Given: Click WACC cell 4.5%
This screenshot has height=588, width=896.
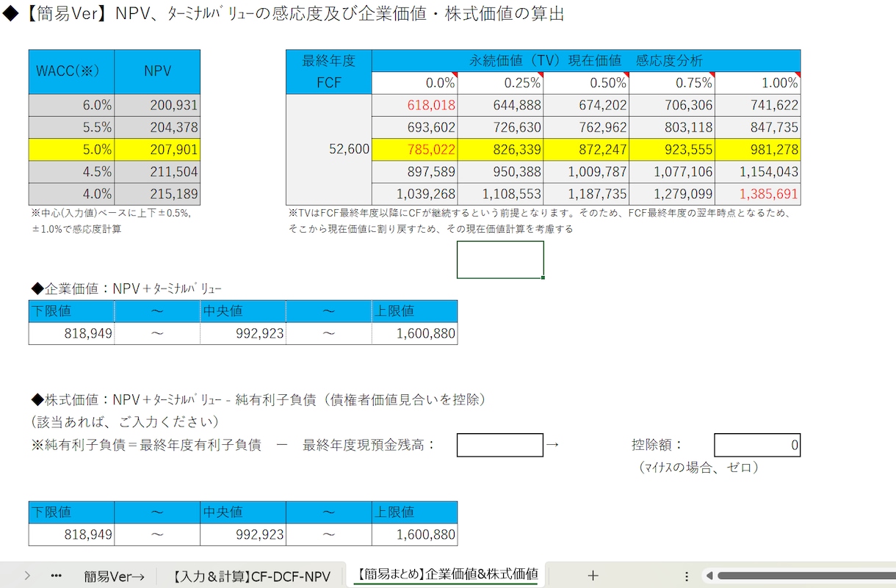Looking at the screenshot, I should 71,172.
